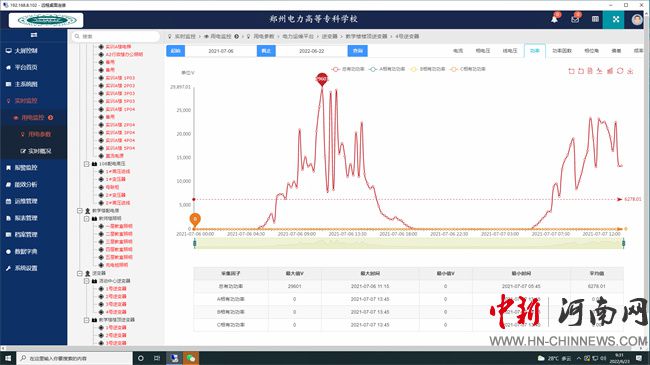Click the chart save-as-image download icon

click(x=630, y=71)
